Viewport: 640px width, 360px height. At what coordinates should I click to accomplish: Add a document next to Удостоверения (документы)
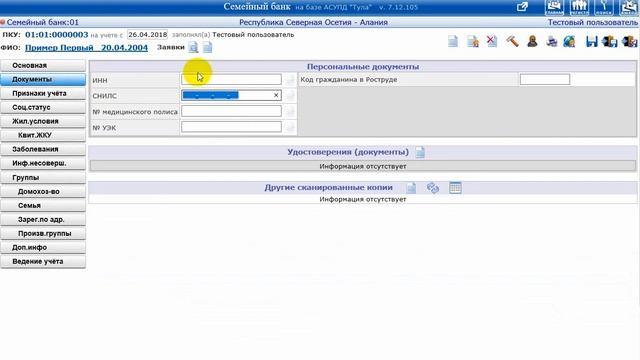pyautogui.click(x=420, y=152)
